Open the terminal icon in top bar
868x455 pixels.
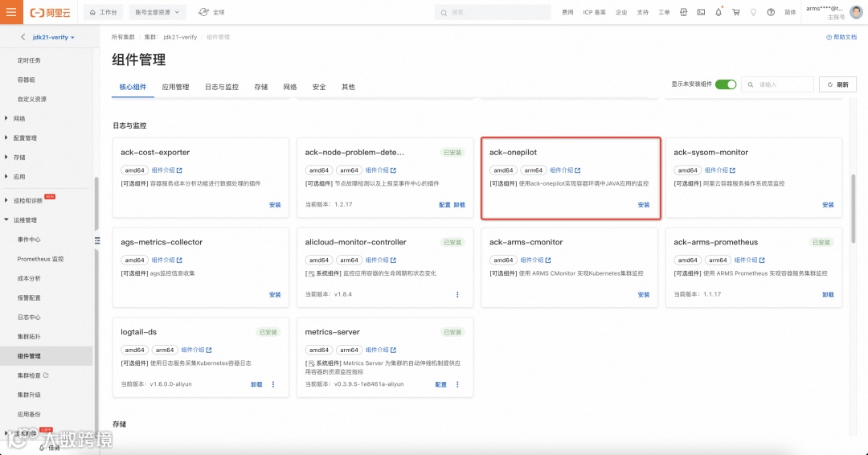click(701, 12)
